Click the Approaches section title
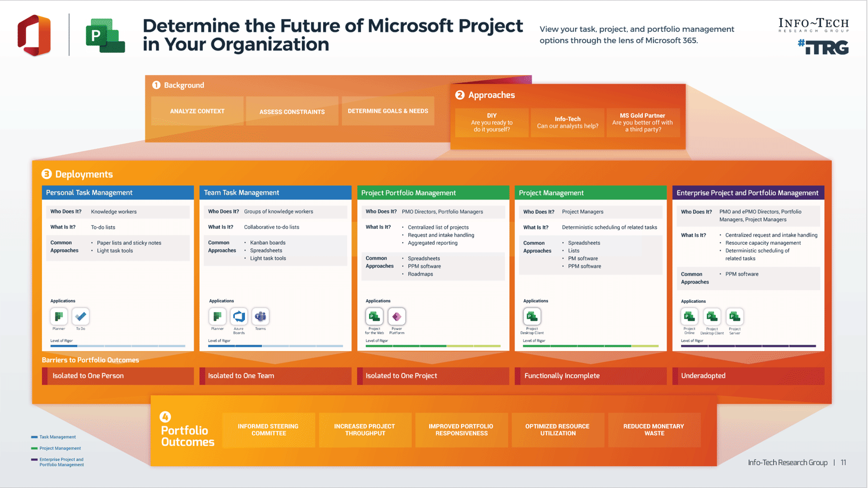Image resolution: width=868 pixels, height=488 pixels. tap(492, 95)
